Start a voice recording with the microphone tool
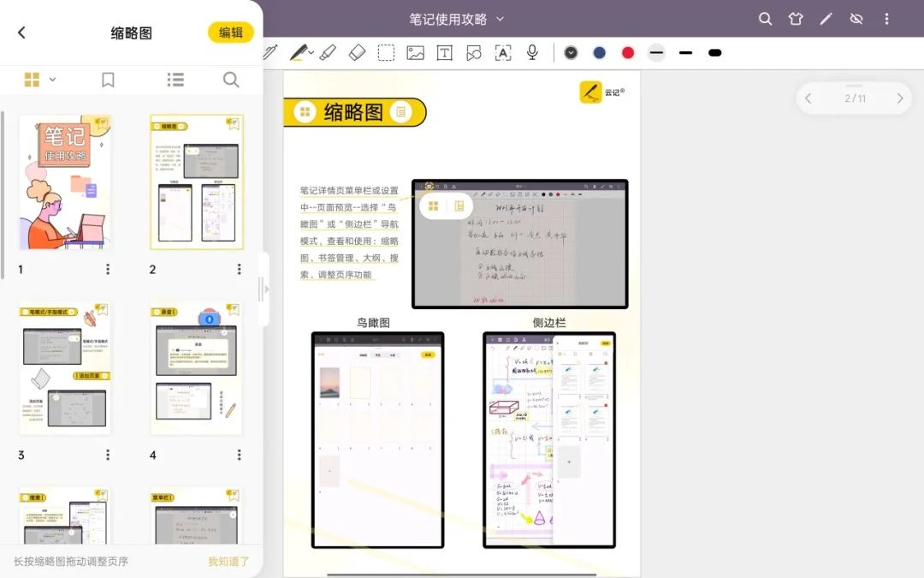This screenshot has height=578, width=924. click(531, 53)
